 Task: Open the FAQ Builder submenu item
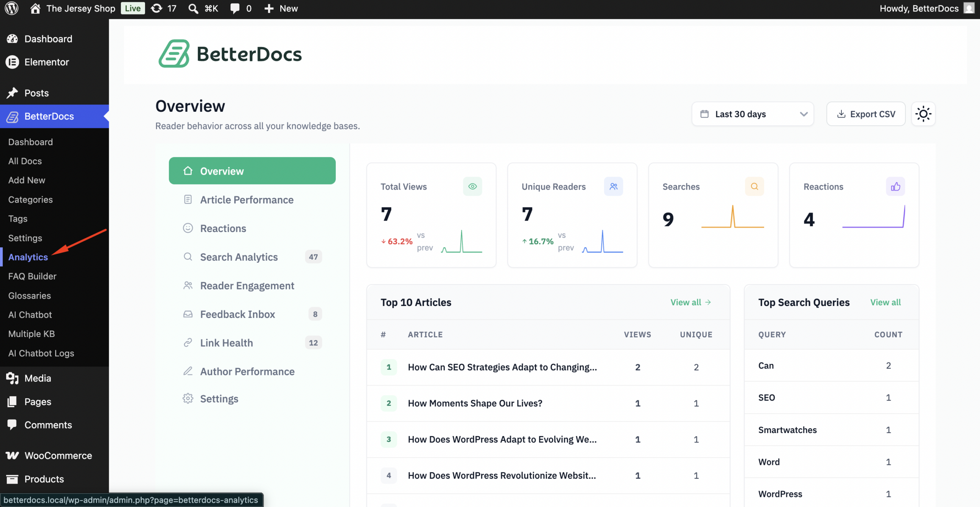pyautogui.click(x=32, y=276)
